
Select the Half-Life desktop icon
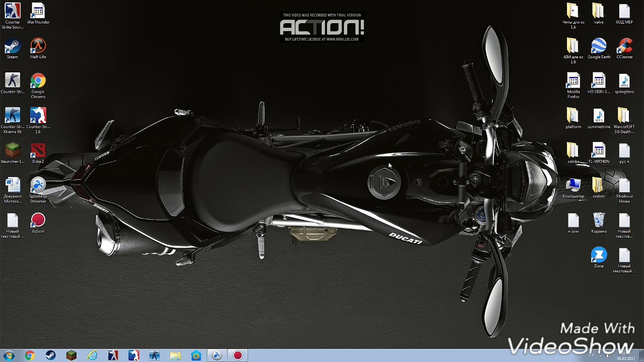click(38, 49)
